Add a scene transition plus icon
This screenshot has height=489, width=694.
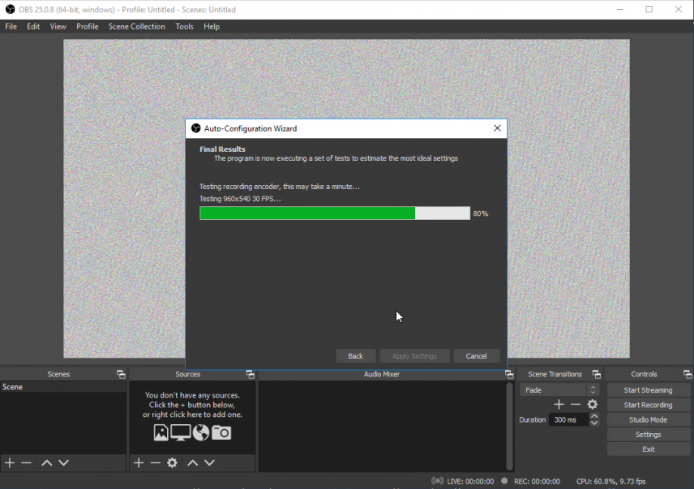coord(559,404)
